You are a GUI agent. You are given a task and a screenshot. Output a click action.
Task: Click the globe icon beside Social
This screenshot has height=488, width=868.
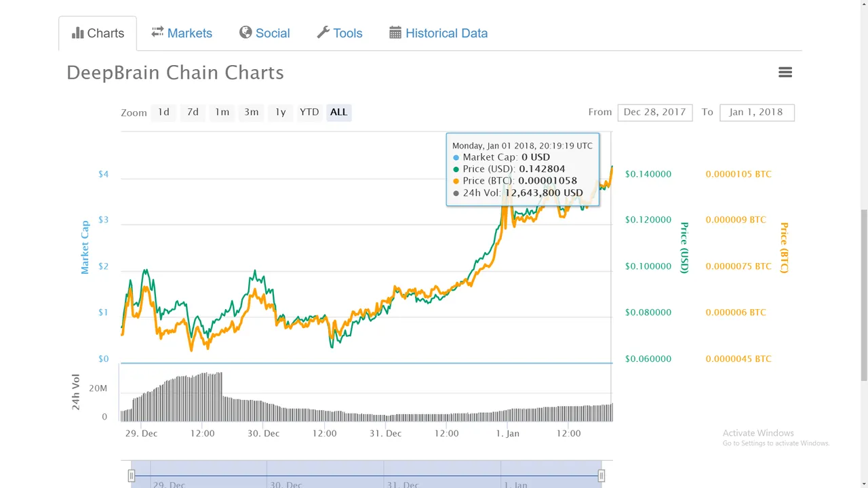(x=245, y=33)
